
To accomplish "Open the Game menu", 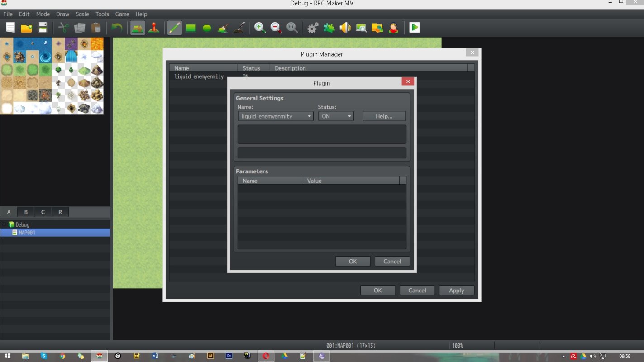I will (x=122, y=14).
